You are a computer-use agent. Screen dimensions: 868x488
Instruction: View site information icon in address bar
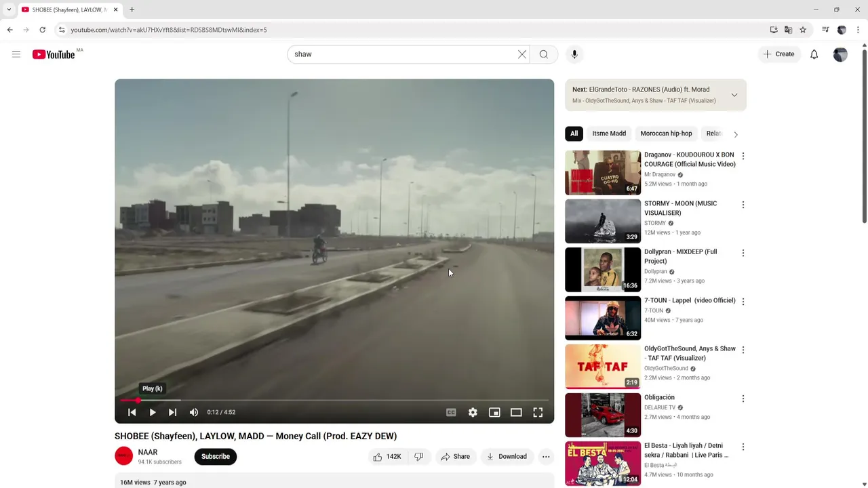pos(62,30)
